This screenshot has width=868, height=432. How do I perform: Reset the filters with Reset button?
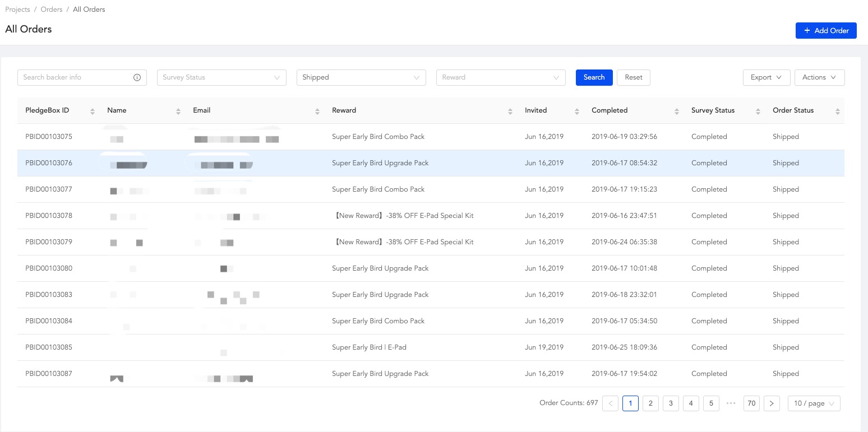[x=633, y=78]
